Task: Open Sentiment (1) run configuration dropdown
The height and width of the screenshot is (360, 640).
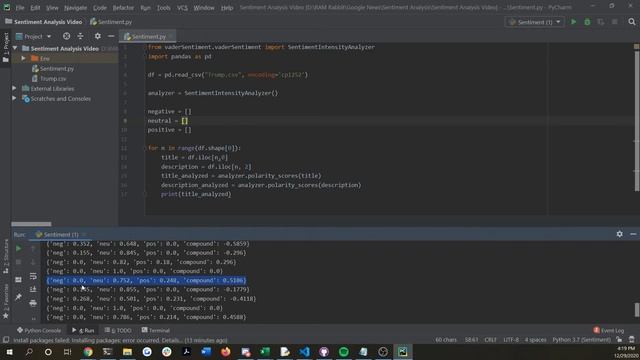Action: (x=535, y=22)
